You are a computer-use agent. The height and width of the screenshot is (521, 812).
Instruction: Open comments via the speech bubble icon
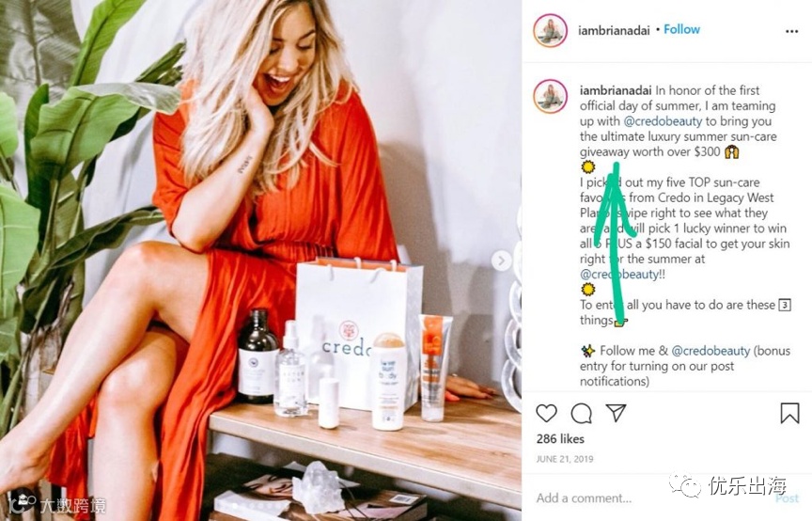[581, 413]
